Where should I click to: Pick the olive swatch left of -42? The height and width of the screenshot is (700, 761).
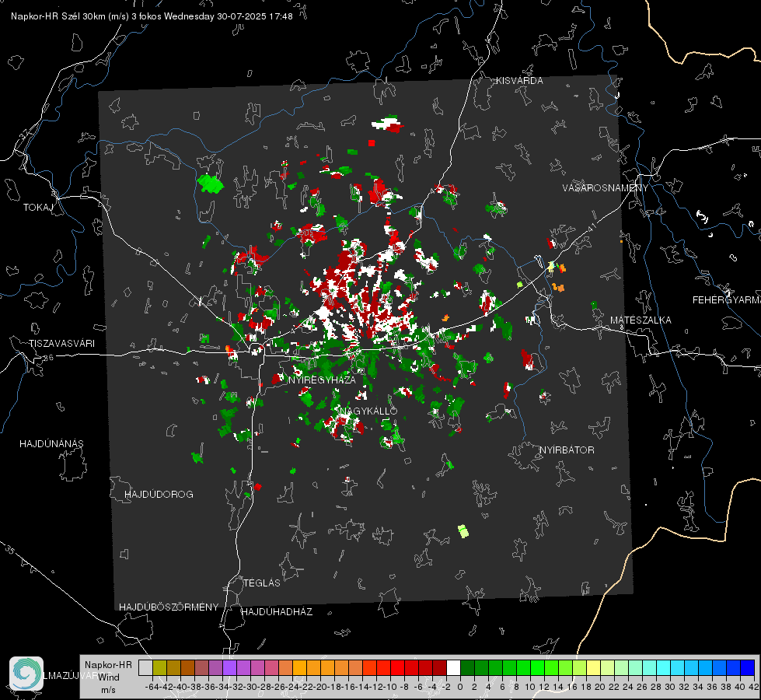(159, 667)
